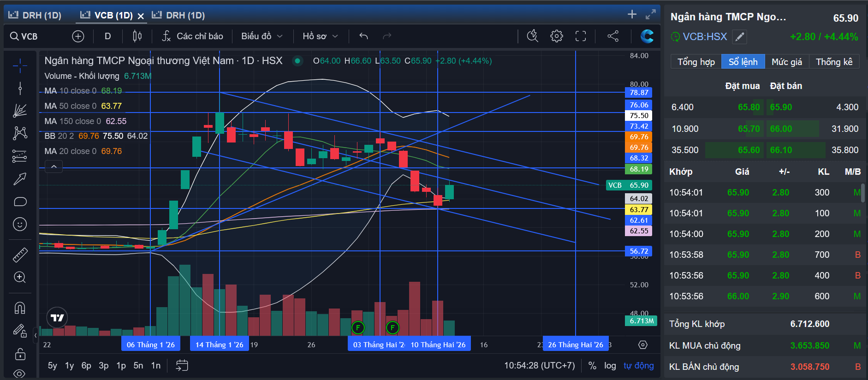Set chart range to 5y
Image resolution: width=868 pixels, height=380 pixels.
(x=53, y=366)
